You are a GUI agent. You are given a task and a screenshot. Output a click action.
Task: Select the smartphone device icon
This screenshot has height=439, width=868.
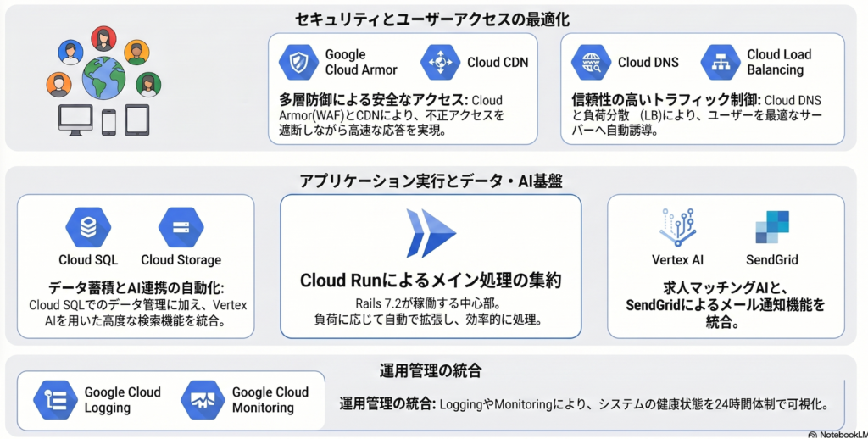tap(108, 122)
